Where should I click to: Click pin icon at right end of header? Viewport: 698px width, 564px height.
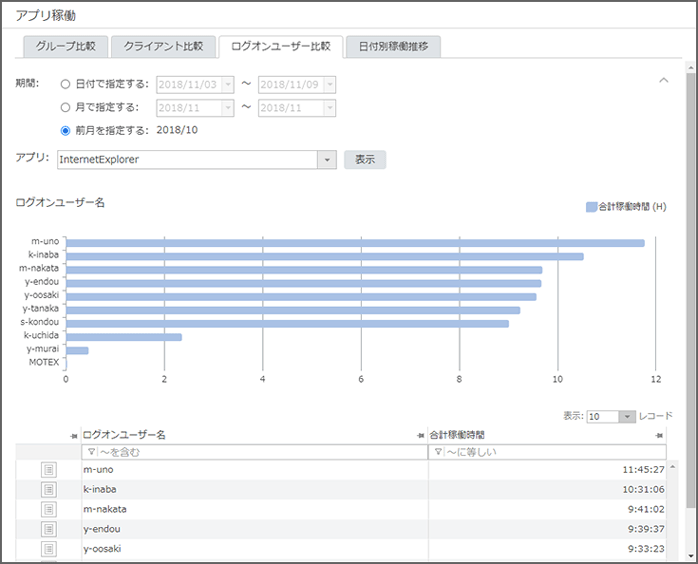click(660, 435)
